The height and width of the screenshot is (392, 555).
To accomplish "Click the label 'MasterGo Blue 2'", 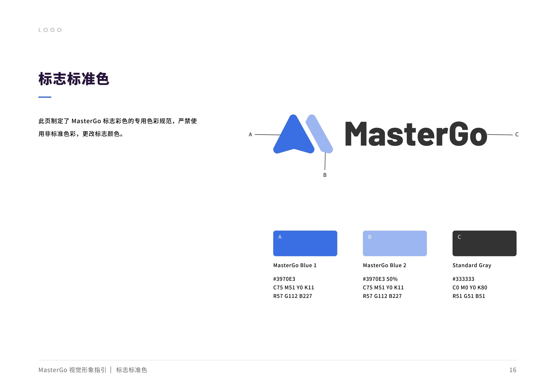I will pyautogui.click(x=385, y=265).
